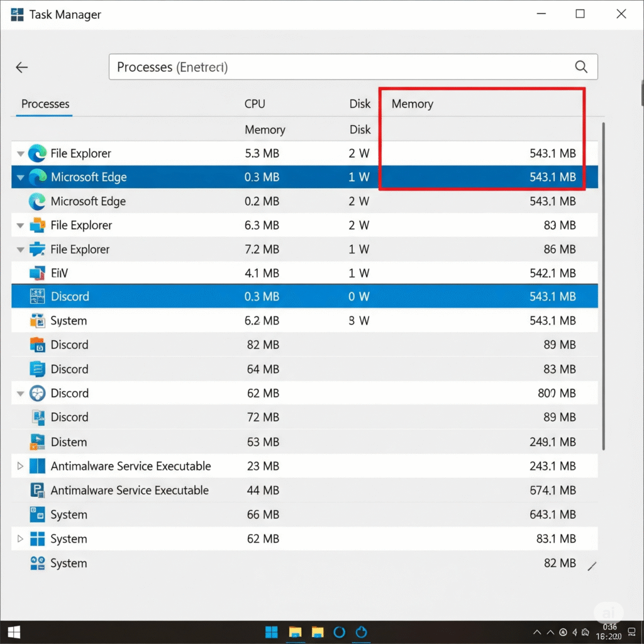Open the search magnifying glass icon

click(580, 67)
